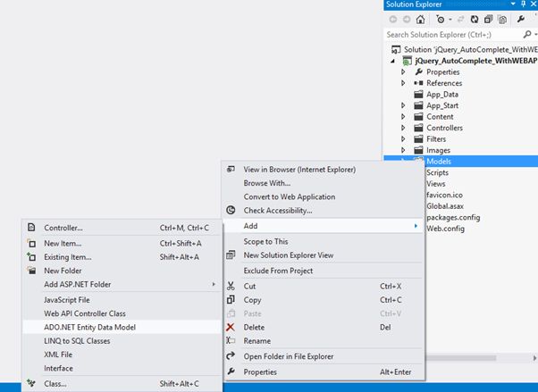
Task: Expand the App_Start folder
Action: point(403,105)
